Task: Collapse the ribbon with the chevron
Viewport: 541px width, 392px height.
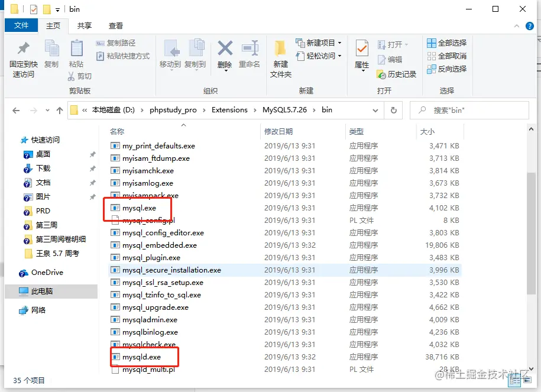Action: (x=517, y=26)
